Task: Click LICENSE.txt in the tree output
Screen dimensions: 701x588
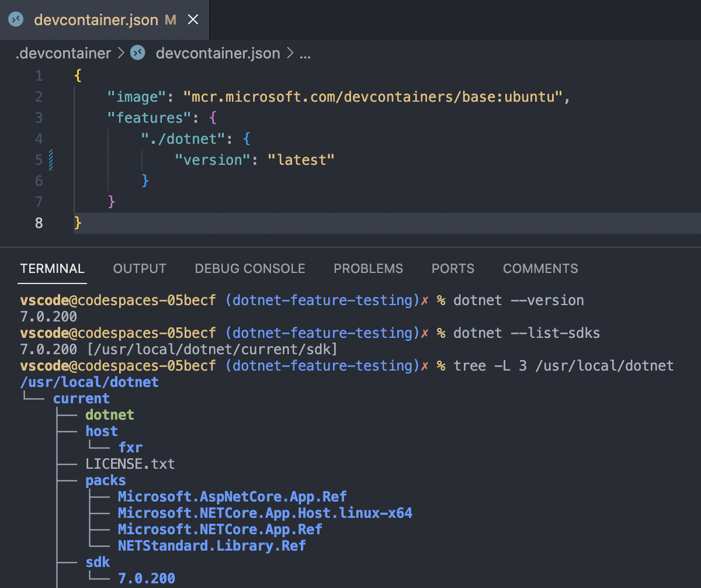Action: coord(130,464)
